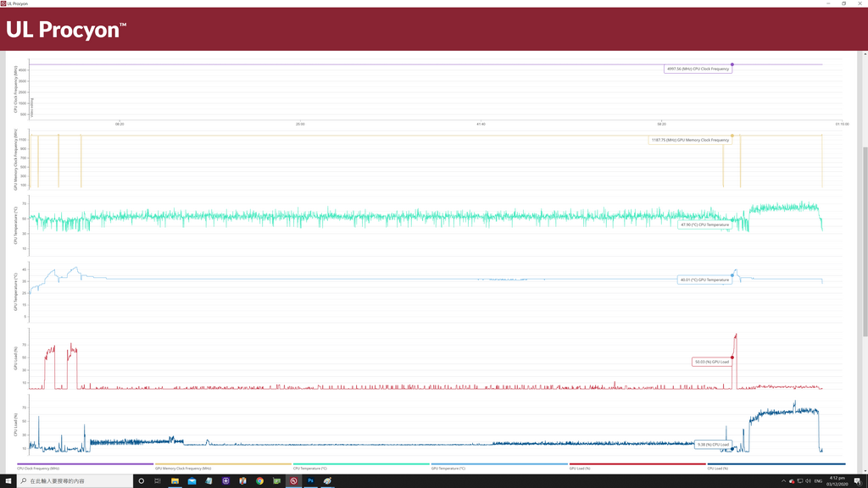Open the clock showing 4:12 pm
This screenshot has height=488, width=868.
click(837, 481)
